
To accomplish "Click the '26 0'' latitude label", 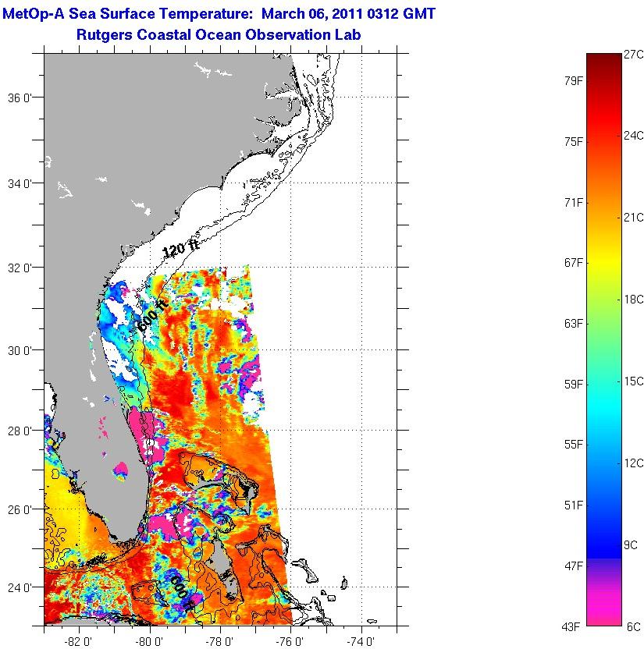I will 20,509.
